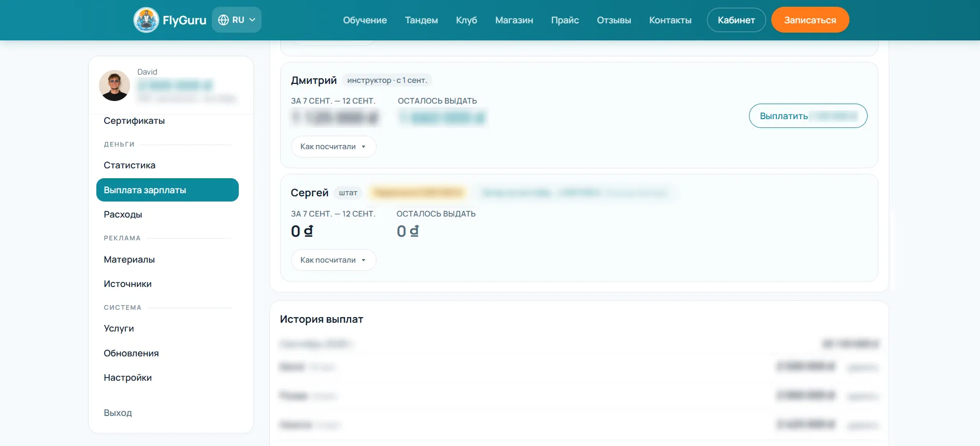Open Расходы in the sidebar

(x=123, y=214)
